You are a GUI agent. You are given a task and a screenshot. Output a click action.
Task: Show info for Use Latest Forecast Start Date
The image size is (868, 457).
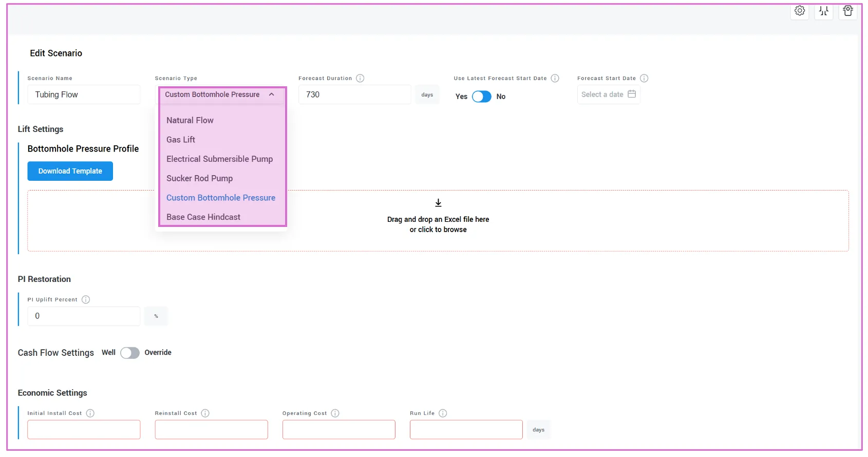[555, 79]
